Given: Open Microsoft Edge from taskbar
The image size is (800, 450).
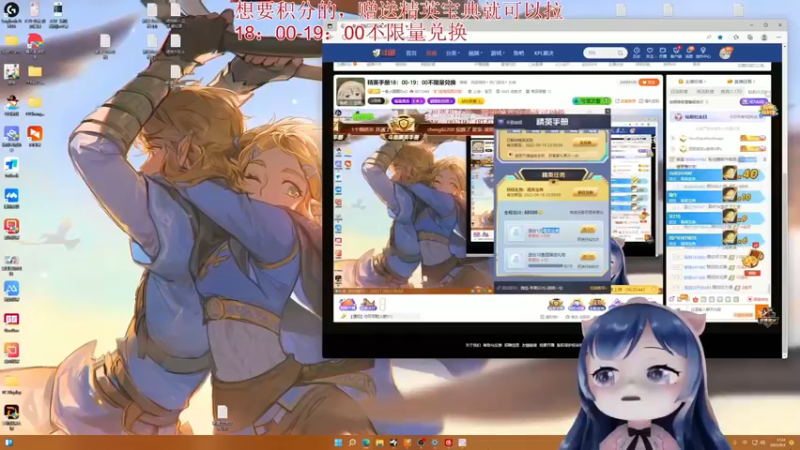Looking at the screenshot, I should [366, 442].
